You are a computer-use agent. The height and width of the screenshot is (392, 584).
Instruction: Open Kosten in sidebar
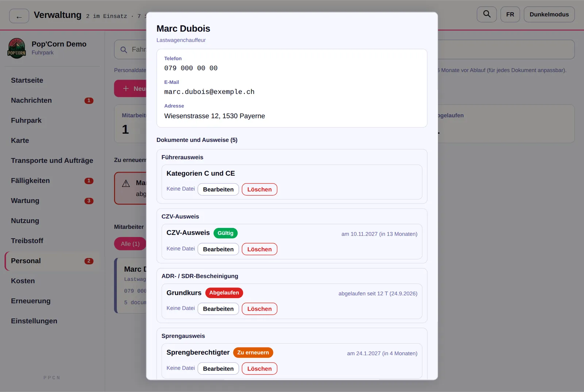click(x=52, y=281)
